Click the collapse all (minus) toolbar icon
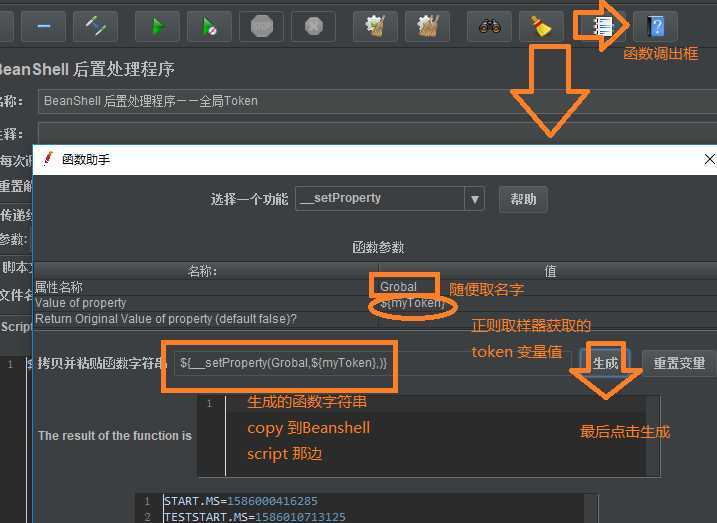The height and width of the screenshot is (523, 717). [x=43, y=26]
